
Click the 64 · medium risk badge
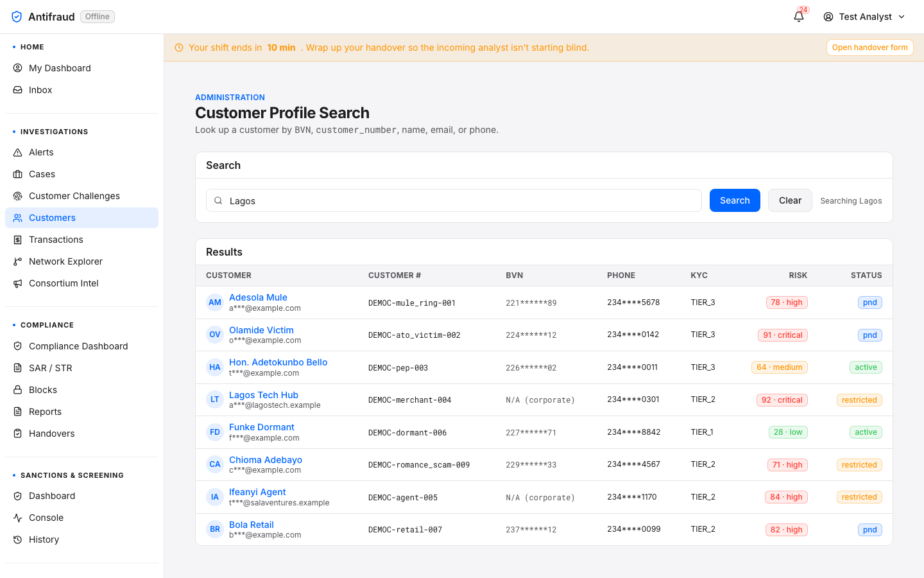[x=780, y=367]
